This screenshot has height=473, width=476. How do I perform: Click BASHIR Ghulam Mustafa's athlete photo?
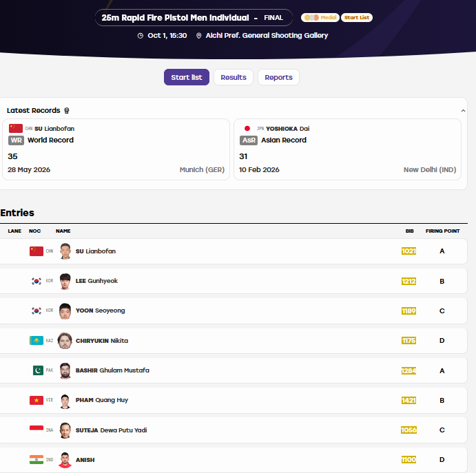pos(65,370)
